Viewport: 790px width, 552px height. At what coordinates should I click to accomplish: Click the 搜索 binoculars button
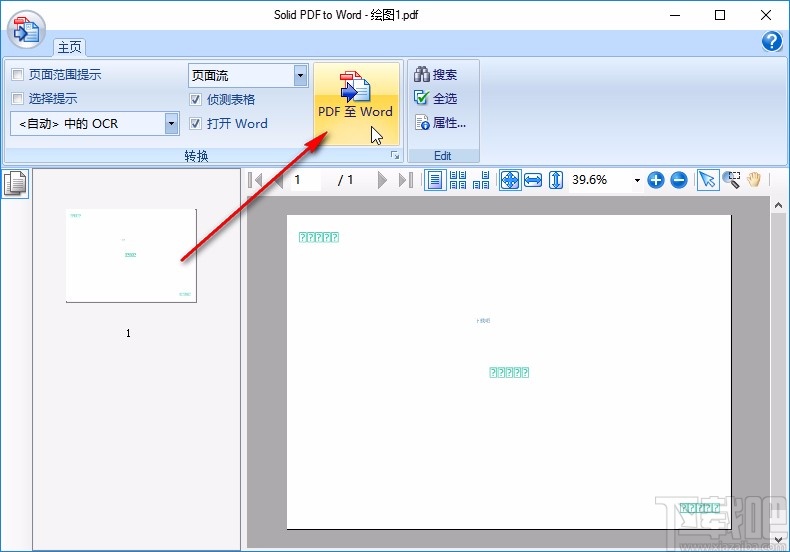click(435, 75)
